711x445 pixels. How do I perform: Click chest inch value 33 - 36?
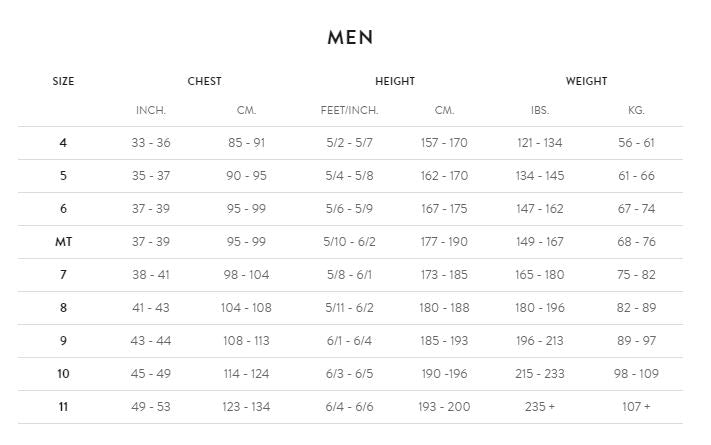click(x=151, y=143)
